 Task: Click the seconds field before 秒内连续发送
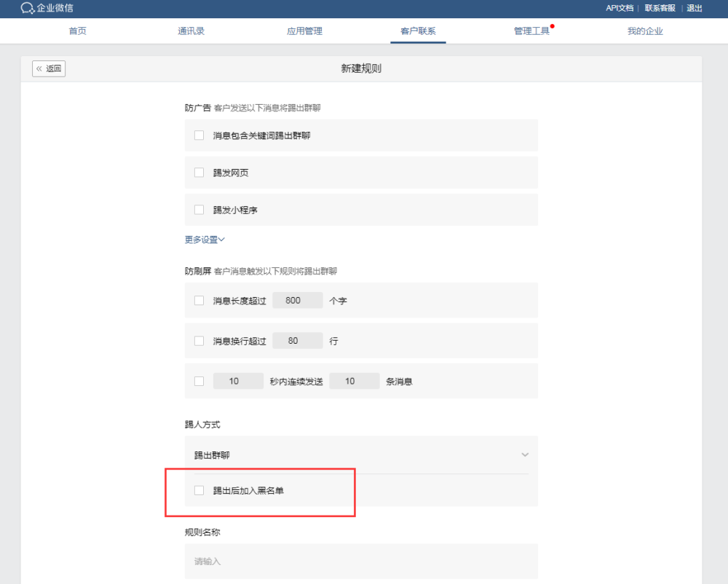pyautogui.click(x=238, y=381)
